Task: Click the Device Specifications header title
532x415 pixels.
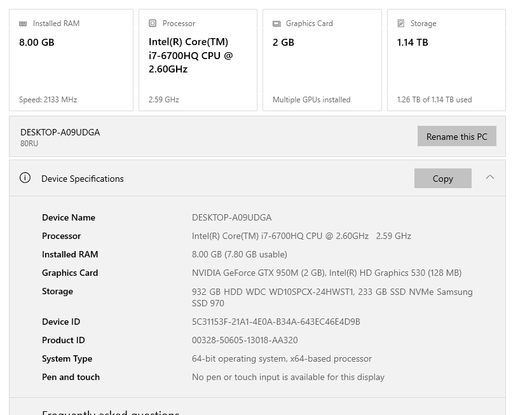Action: [83, 179]
